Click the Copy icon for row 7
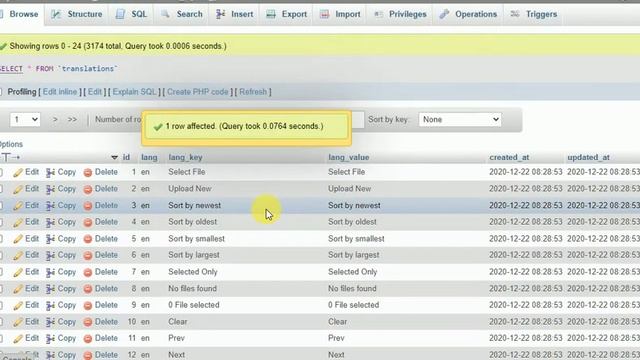The height and width of the screenshot is (360, 640). (50, 273)
